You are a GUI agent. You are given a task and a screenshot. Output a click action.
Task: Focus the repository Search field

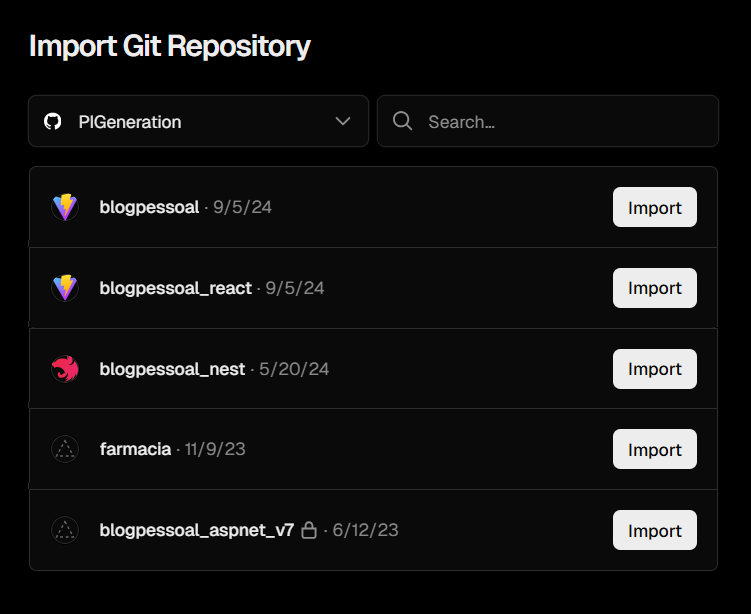[x=560, y=122]
